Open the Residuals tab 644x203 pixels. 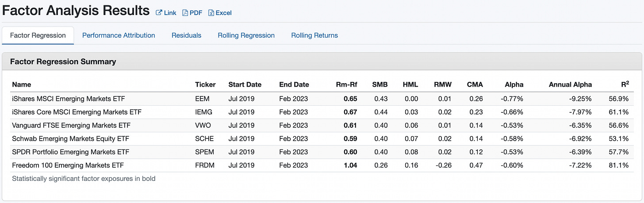click(186, 35)
